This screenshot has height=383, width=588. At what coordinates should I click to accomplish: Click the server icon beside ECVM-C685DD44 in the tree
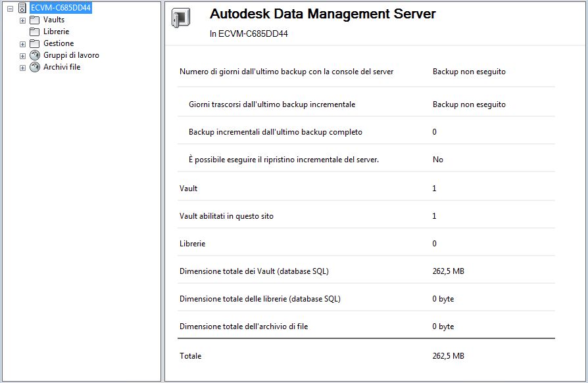[22, 8]
